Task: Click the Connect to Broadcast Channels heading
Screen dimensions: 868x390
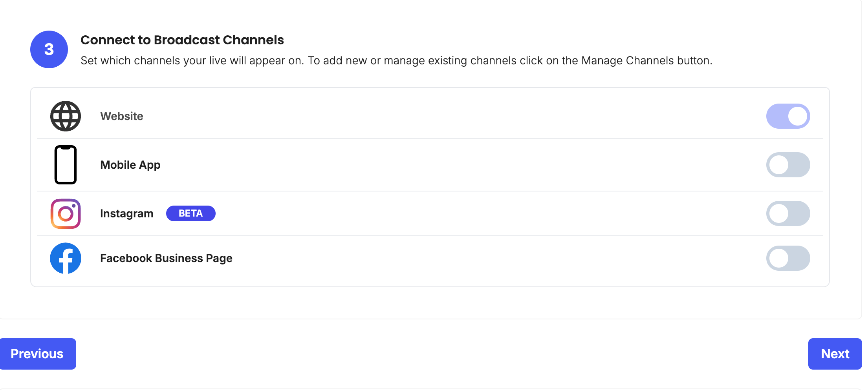Action: (x=182, y=40)
